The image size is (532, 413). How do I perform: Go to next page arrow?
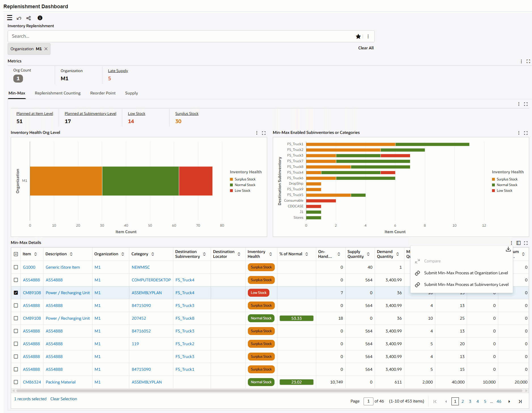(x=509, y=401)
